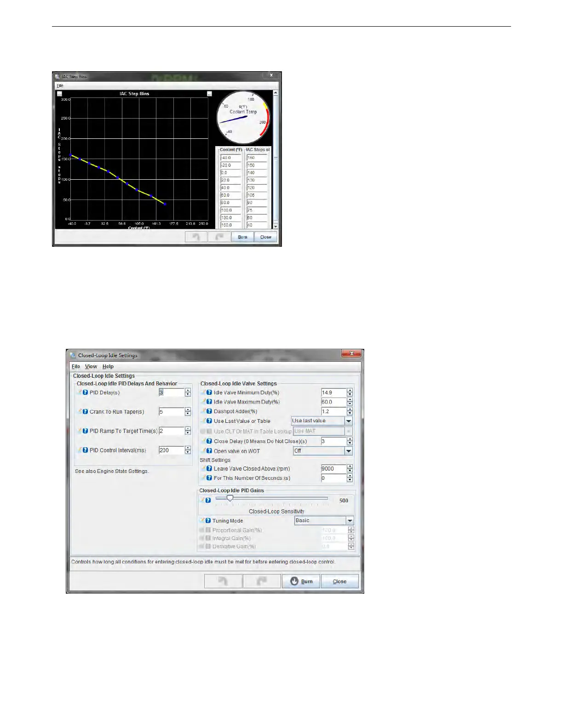563x728 pixels.
Task: Click the options button at left of IAC Step Bins graph title
Action: tap(59, 94)
